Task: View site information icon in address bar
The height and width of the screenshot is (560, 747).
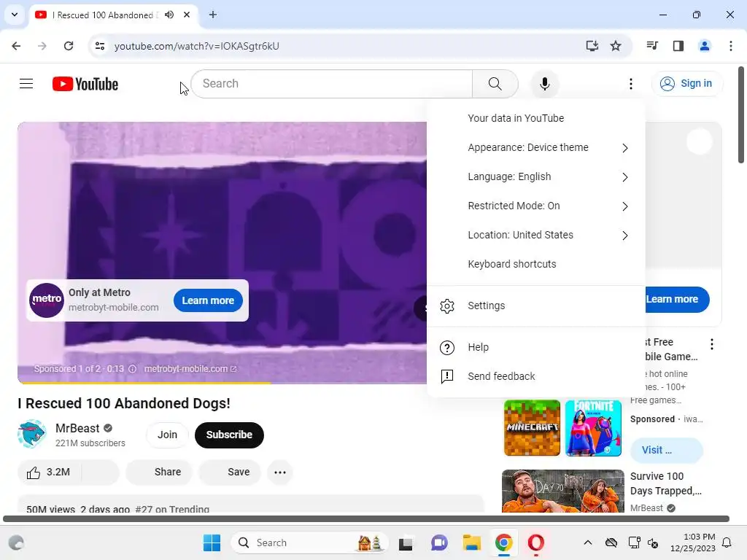Action: point(99,46)
